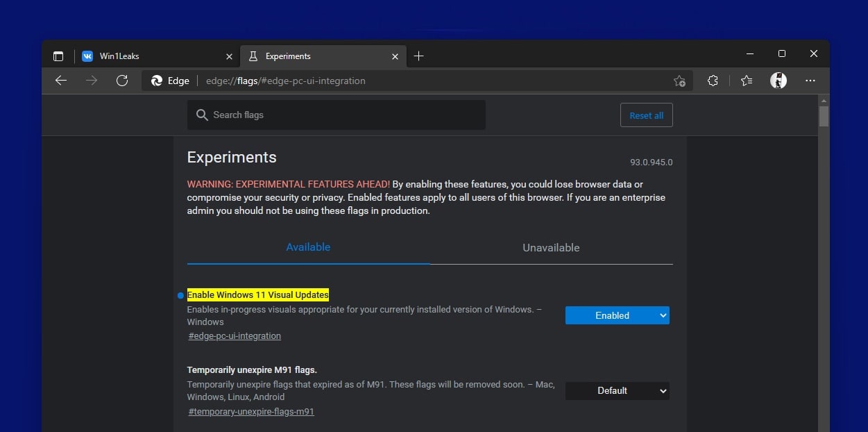This screenshot has height=432, width=868.
Task: Follow the #edge-pc-ui-integration link
Action: (235, 336)
